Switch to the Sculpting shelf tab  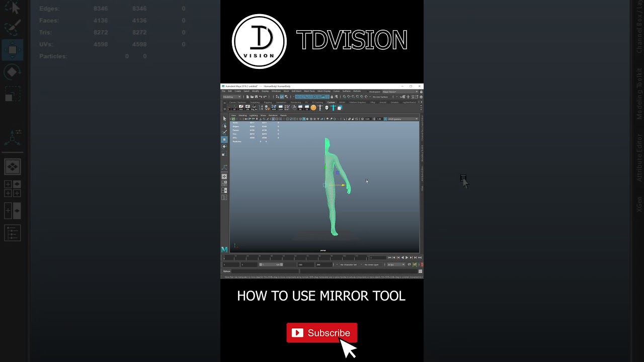click(255, 102)
